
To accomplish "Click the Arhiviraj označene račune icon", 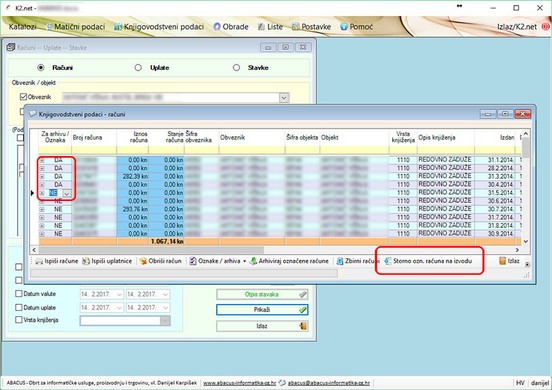I will click(253, 261).
